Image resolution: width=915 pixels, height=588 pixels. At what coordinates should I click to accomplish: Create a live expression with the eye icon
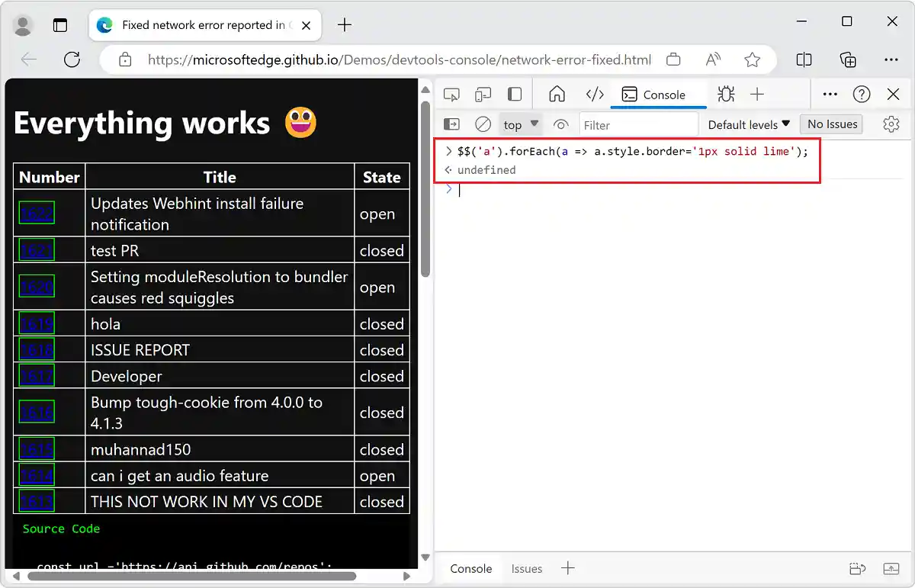point(560,124)
